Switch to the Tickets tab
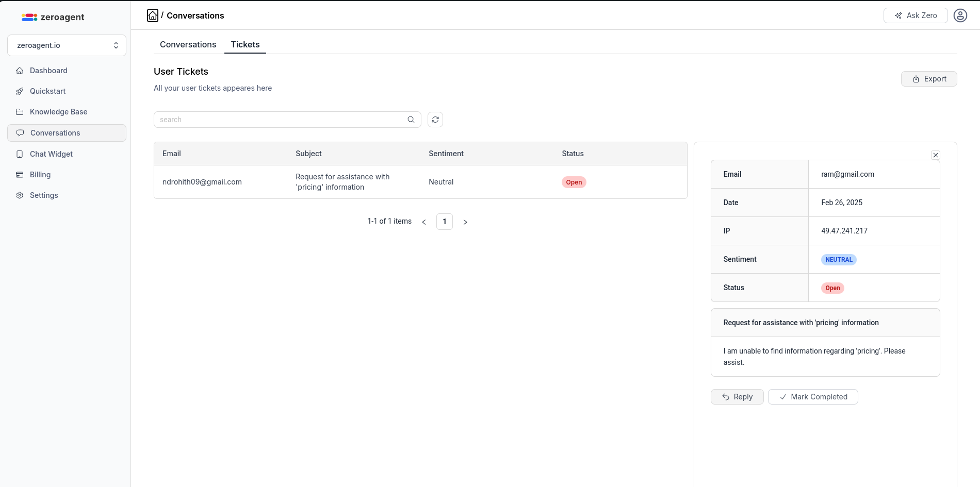The image size is (980, 487). (x=245, y=45)
